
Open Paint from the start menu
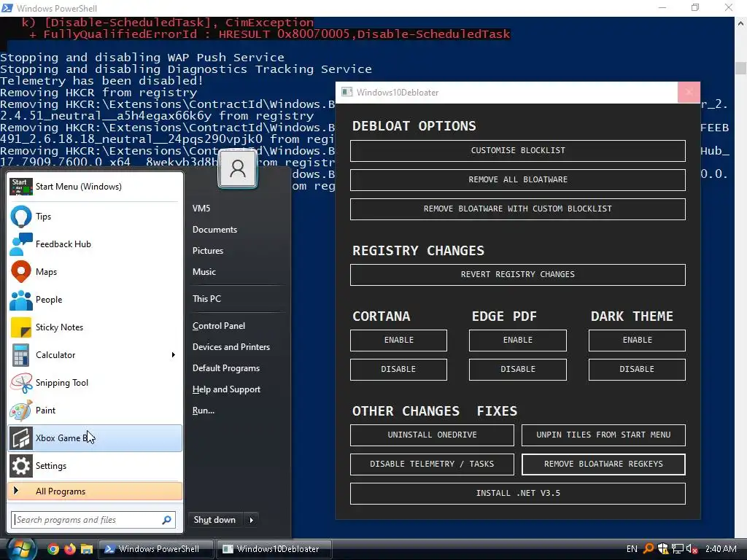pos(95,410)
